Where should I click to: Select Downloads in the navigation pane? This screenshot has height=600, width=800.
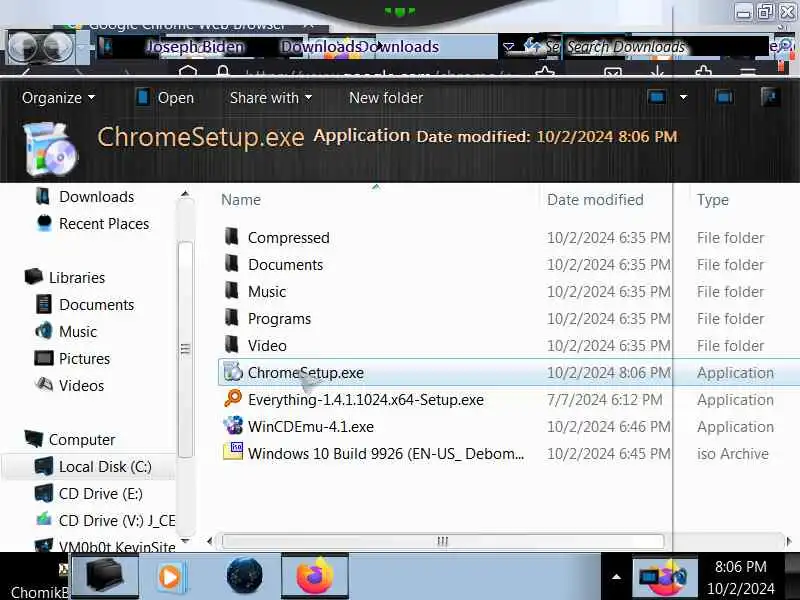96,197
